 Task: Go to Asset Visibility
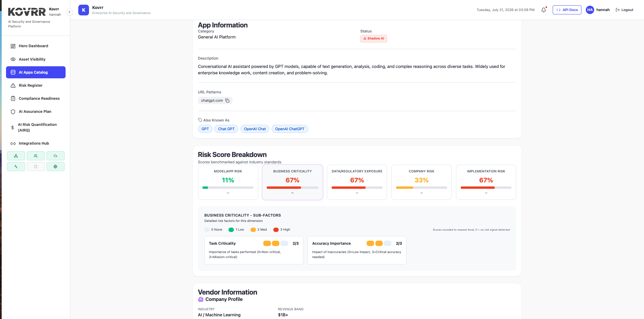[36, 59]
